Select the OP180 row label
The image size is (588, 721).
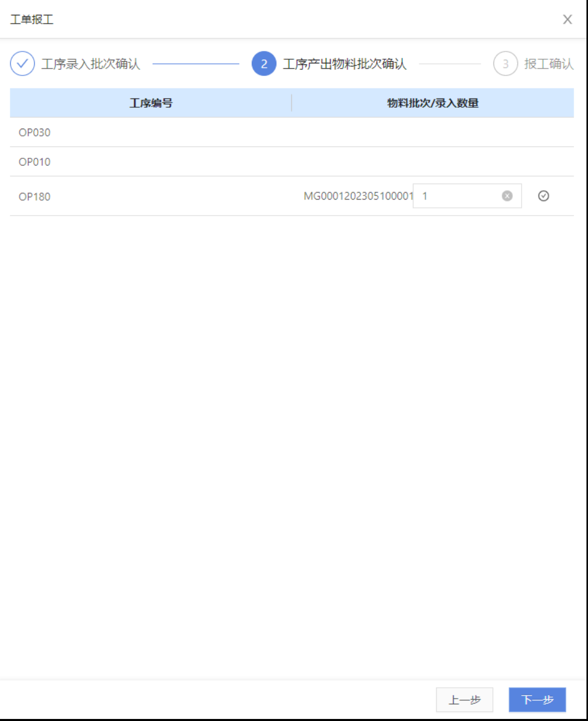[35, 197]
